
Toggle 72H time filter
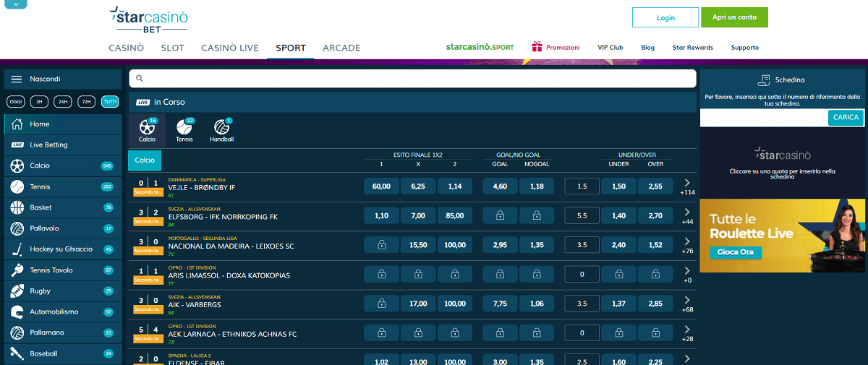tap(87, 102)
